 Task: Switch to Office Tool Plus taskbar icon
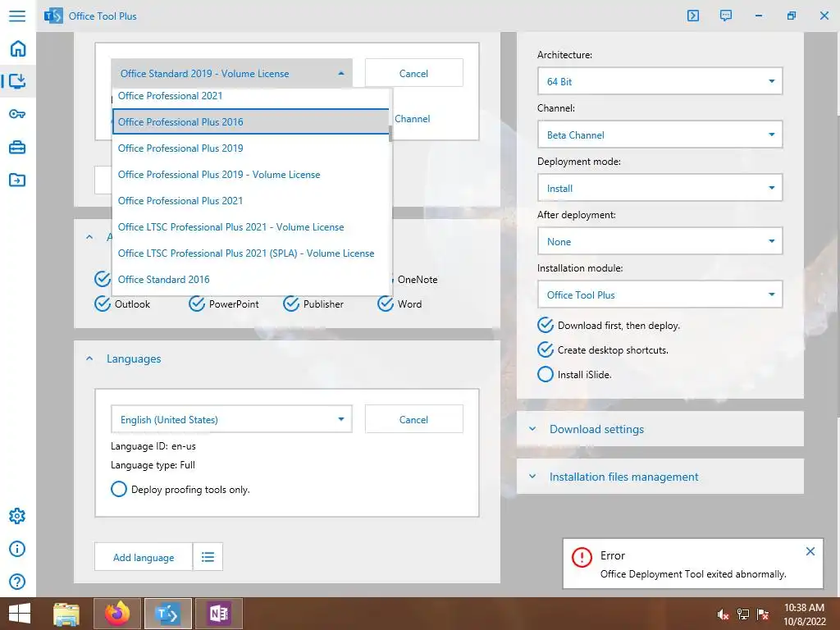pos(167,614)
